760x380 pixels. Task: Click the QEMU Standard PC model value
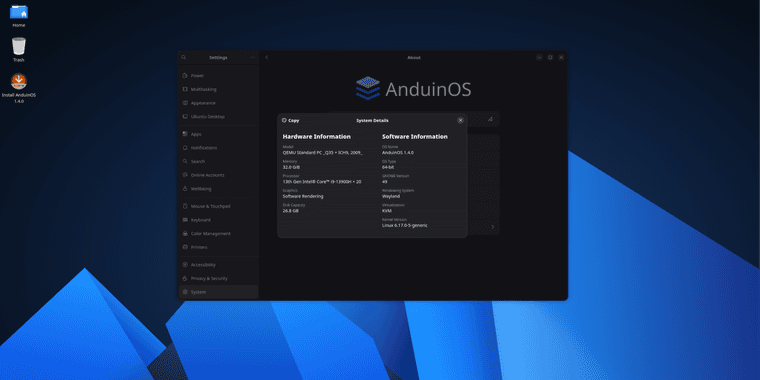tap(323, 152)
